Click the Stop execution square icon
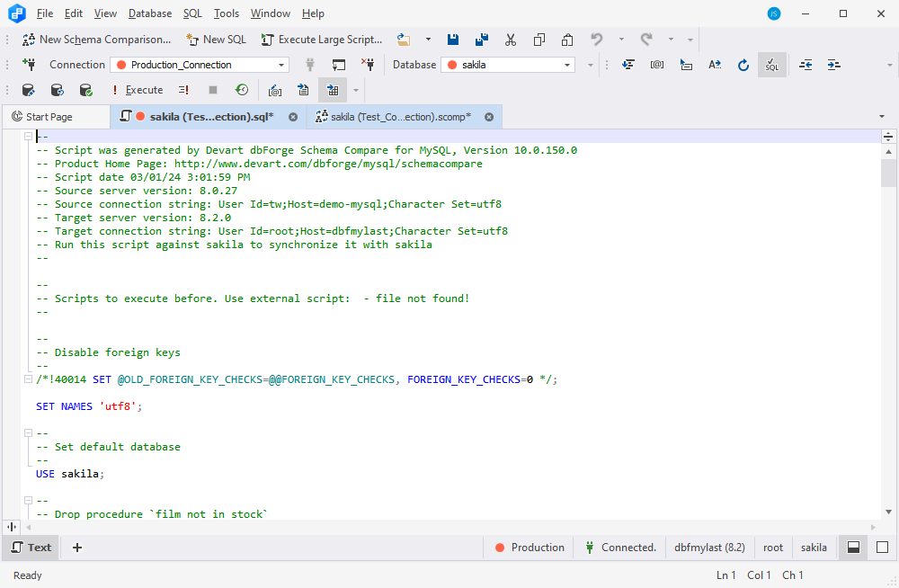Viewport: 899px width, 588px height. [213, 90]
